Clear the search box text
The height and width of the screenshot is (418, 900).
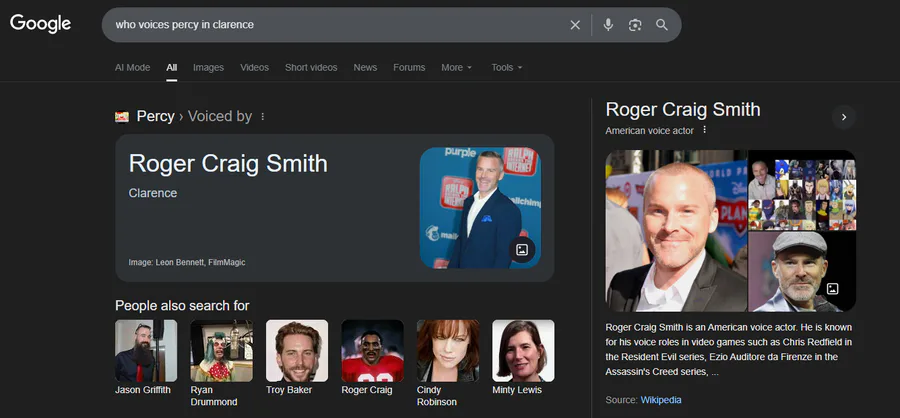pos(575,25)
